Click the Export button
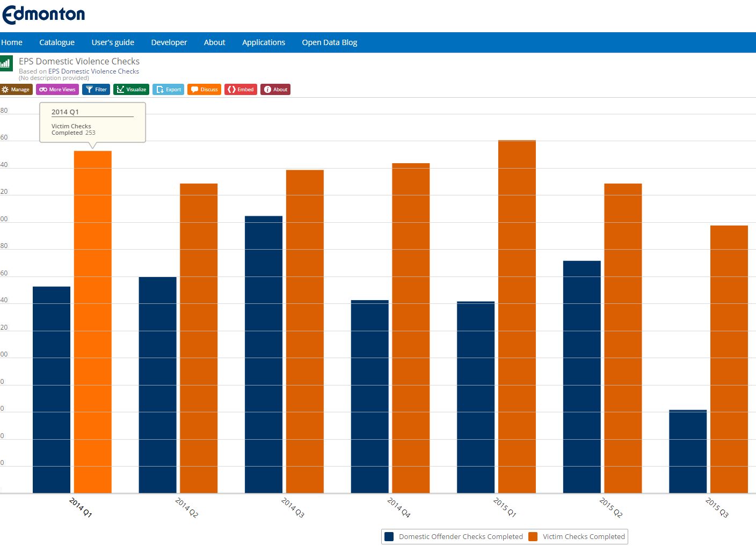Image resolution: width=756 pixels, height=553 pixels. pyautogui.click(x=169, y=90)
